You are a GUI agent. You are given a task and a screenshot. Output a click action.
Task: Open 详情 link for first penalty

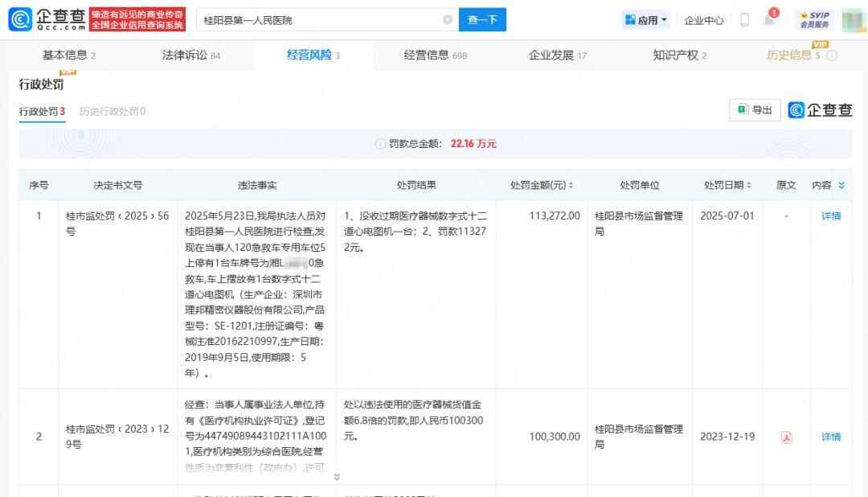pyautogui.click(x=830, y=216)
